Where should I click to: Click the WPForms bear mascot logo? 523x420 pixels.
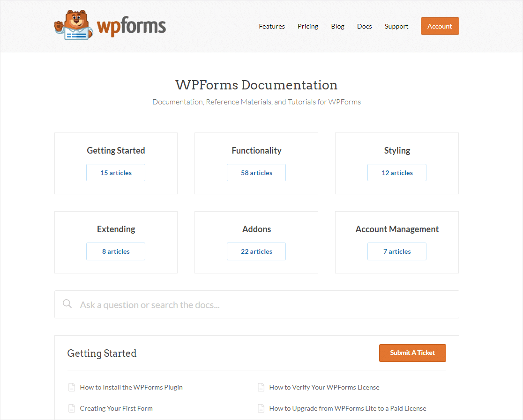click(74, 25)
